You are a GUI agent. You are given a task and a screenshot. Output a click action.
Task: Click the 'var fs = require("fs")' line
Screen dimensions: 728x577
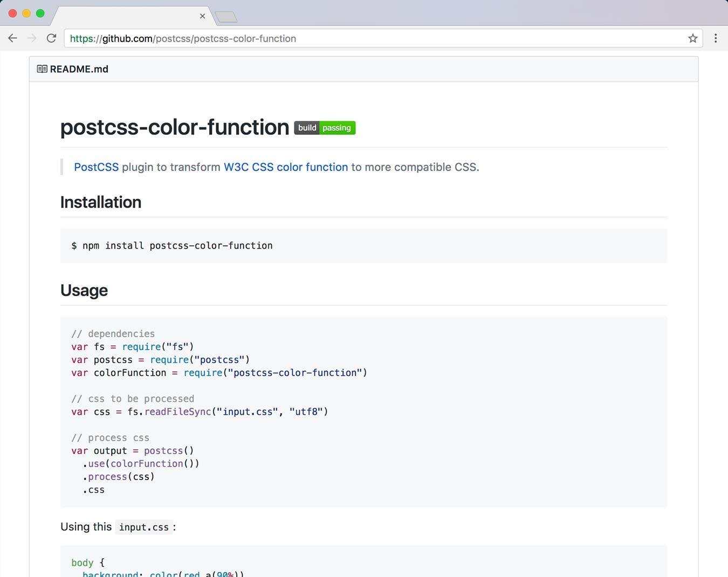(x=132, y=347)
